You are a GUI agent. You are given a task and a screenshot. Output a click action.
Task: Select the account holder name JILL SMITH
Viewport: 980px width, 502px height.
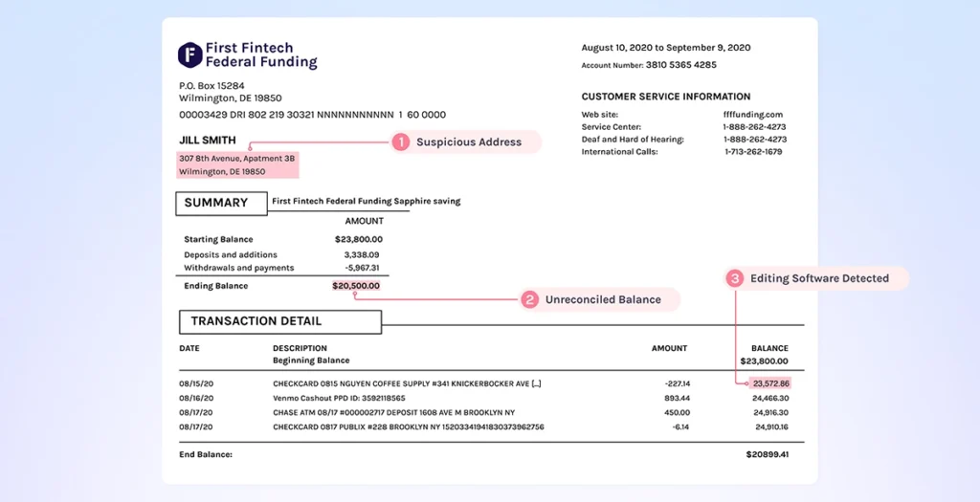click(x=208, y=140)
